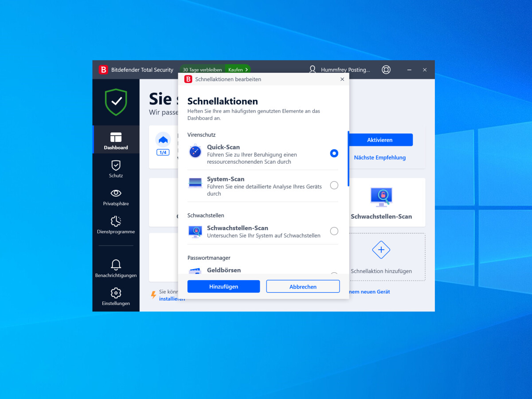Viewport: 532px width, 399px height.
Task: Open Dienstprogramme in the sidebar
Action: click(x=116, y=225)
